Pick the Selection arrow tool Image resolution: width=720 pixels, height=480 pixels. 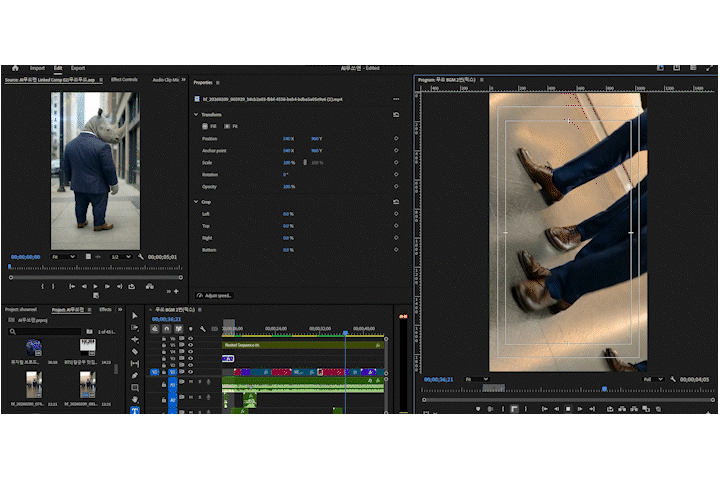click(135, 316)
